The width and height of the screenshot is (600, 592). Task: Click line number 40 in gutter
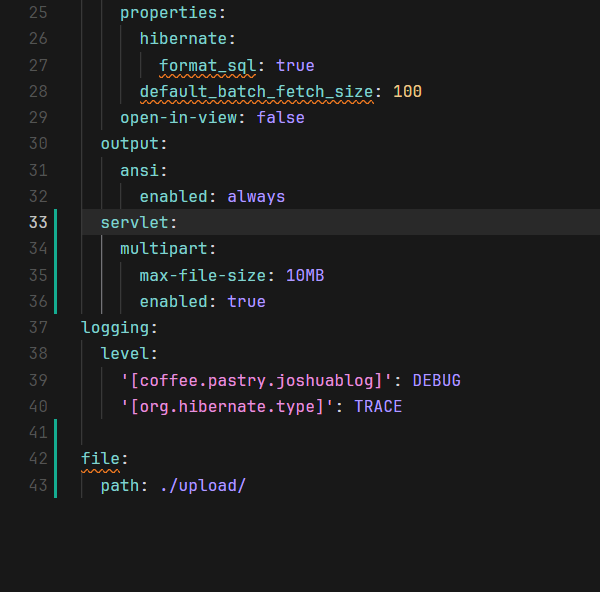(x=38, y=407)
